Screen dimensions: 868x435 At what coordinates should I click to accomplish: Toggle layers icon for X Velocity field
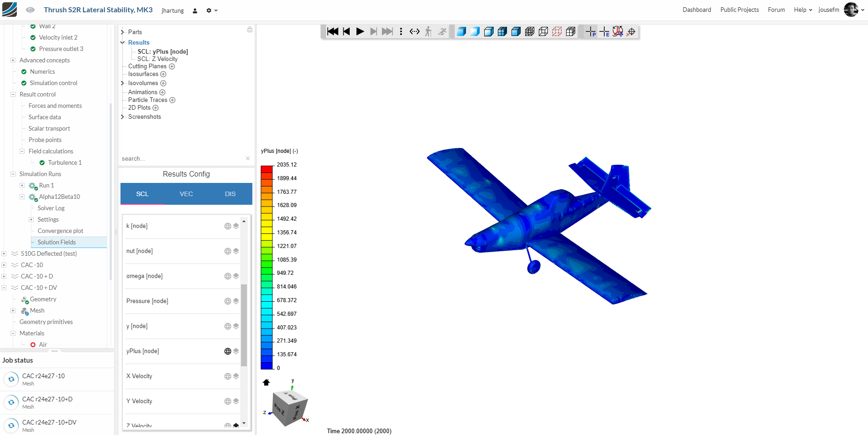tap(236, 376)
